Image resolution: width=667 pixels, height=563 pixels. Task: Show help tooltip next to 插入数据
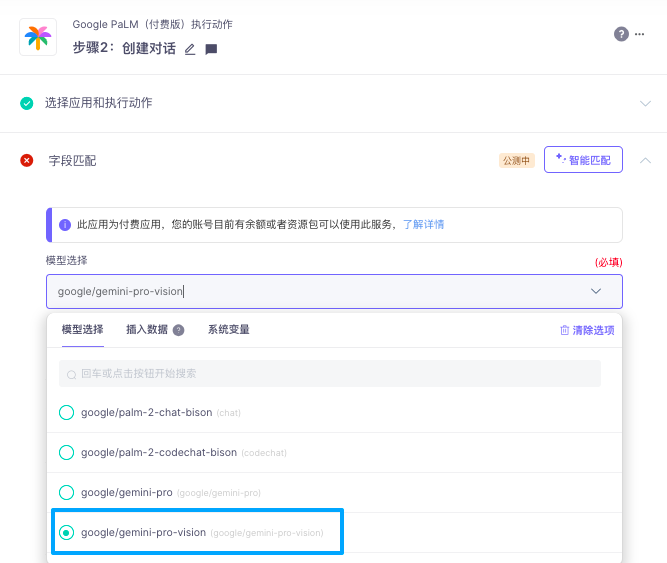click(x=179, y=330)
